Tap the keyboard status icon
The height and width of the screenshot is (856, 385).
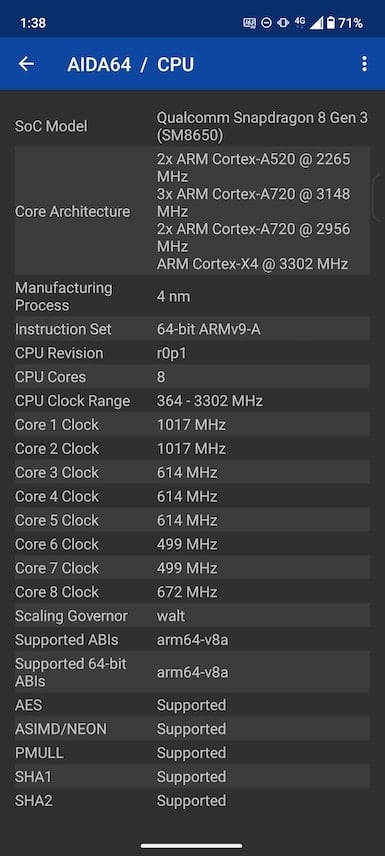(250, 23)
